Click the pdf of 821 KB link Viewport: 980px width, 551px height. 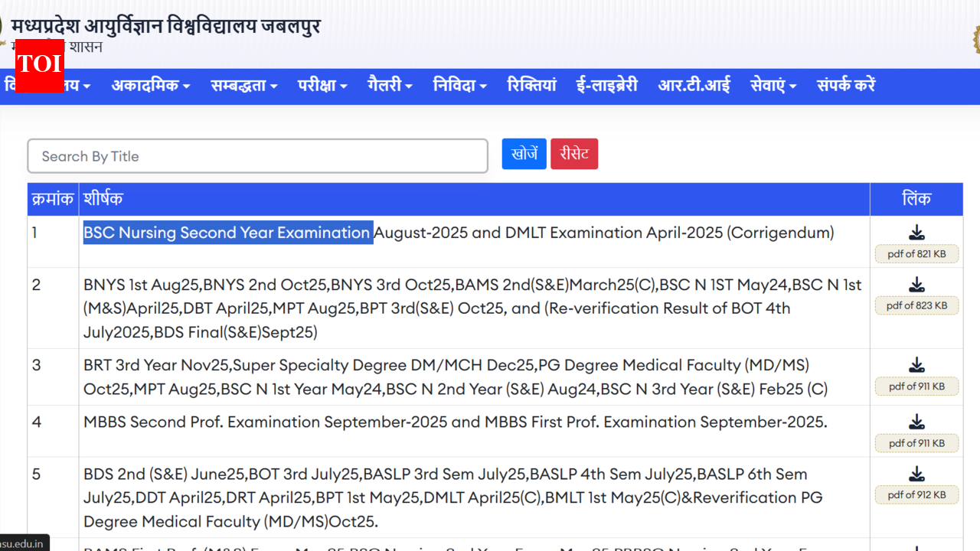coord(916,253)
